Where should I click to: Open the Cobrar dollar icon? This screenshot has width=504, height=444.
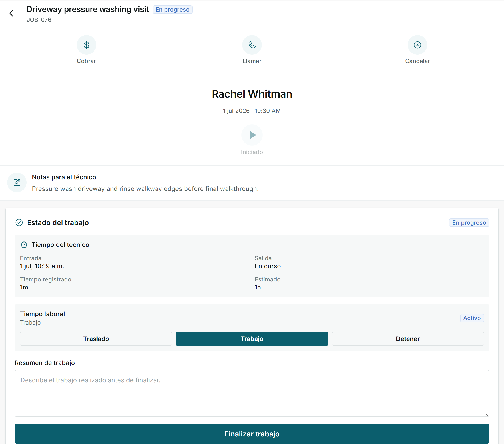coord(86,45)
